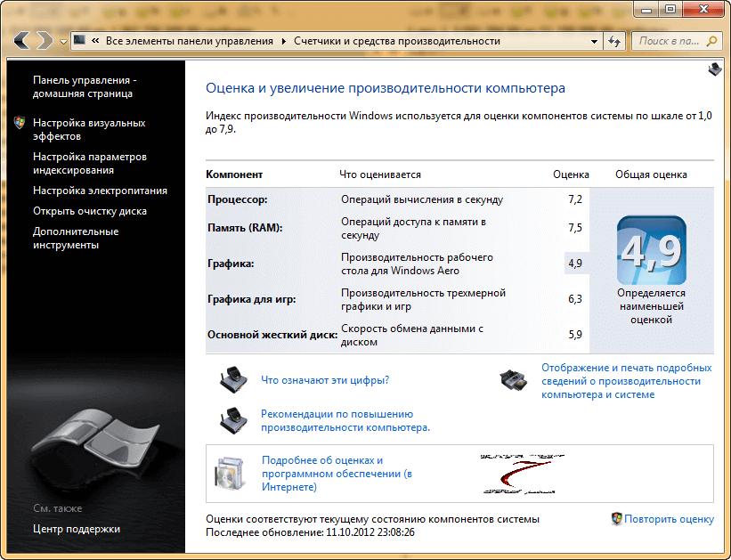Open 'Отображение и печать подробных сведений' link
The height and width of the screenshot is (560, 731).
[627, 381]
